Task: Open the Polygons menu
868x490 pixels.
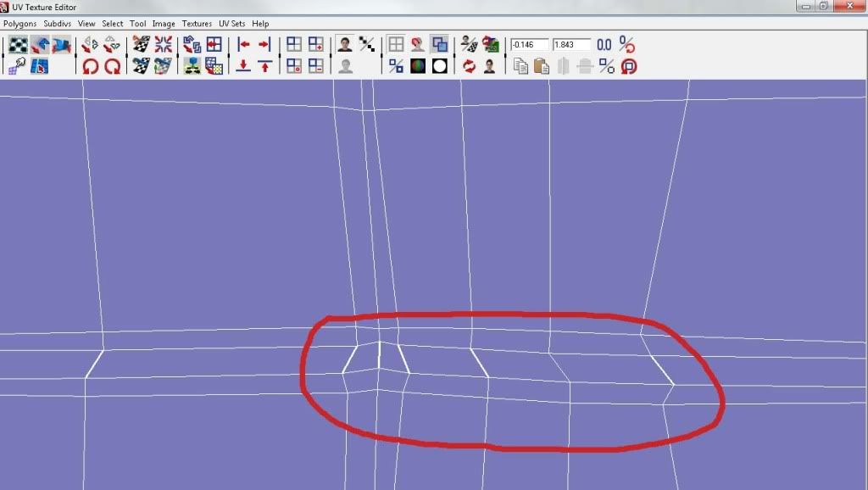Action: [x=20, y=24]
